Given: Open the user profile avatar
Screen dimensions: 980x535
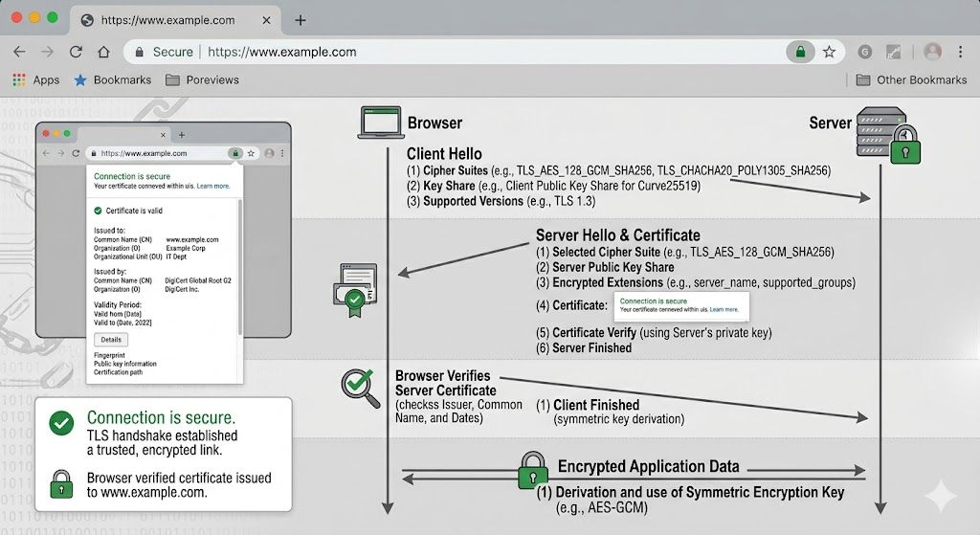Looking at the screenshot, I should (x=932, y=52).
